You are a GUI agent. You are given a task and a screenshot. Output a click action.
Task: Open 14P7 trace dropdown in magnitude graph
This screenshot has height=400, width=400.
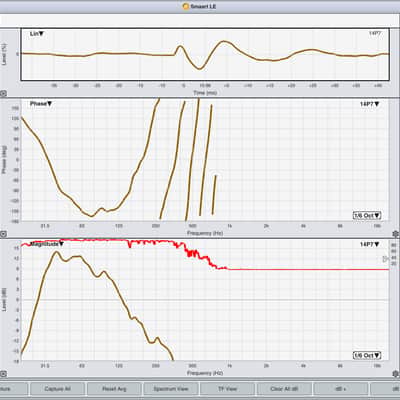[369, 244]
